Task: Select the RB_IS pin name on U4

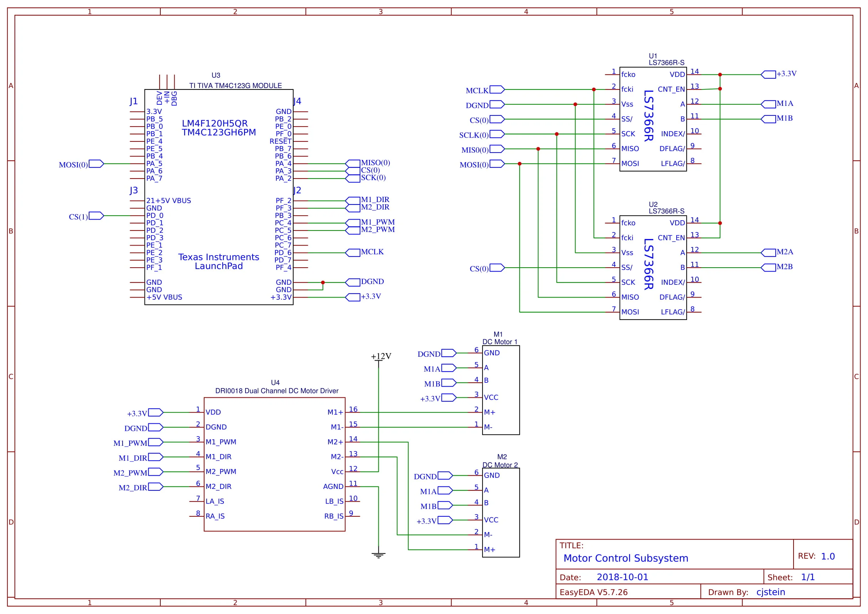Action: tap(334, 516)
